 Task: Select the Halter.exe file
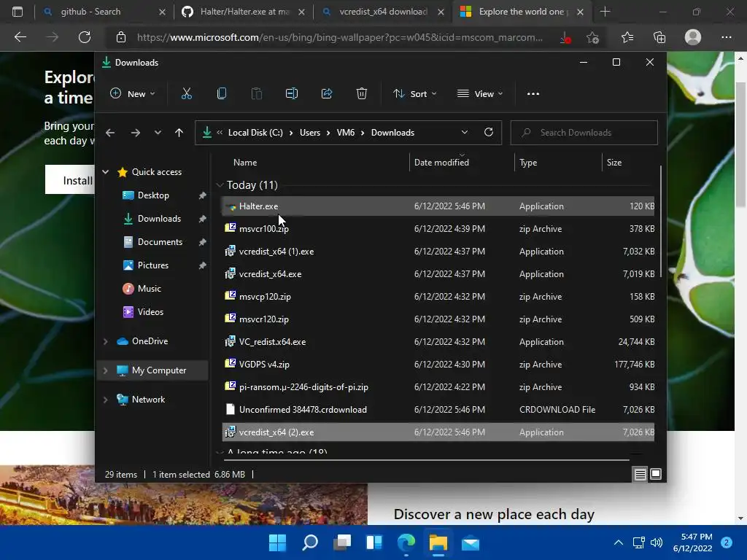point(438,206)
